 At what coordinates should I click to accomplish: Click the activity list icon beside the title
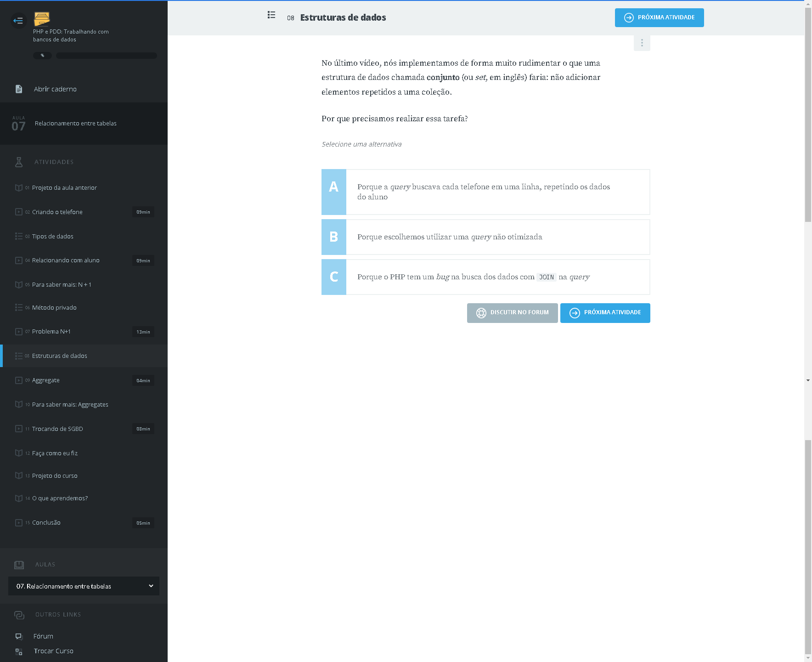(x=271, y=15)
